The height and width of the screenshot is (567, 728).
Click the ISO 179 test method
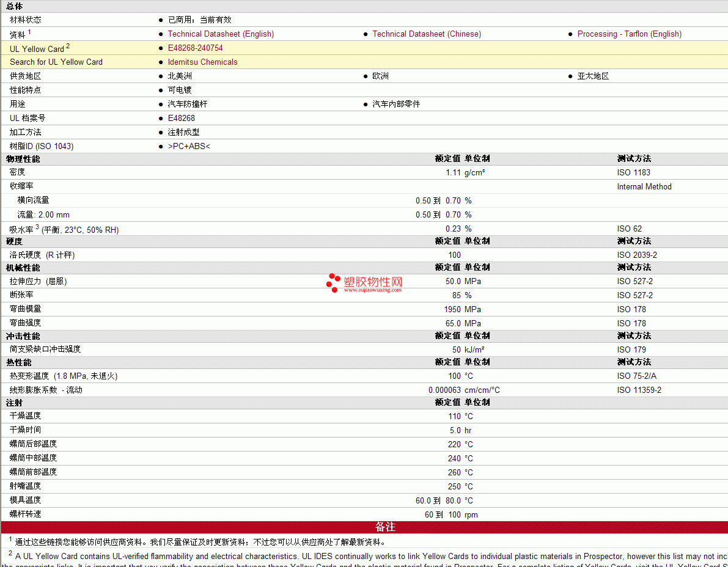click(x=631, y=349)
